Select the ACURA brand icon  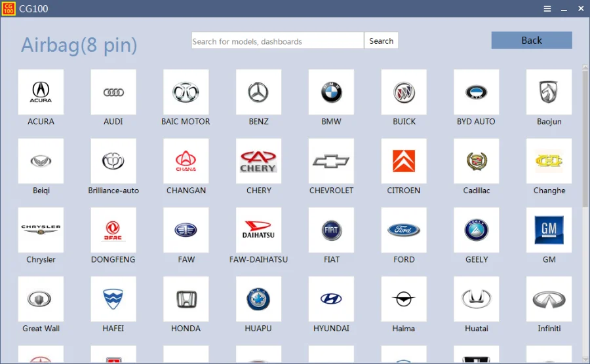coord(41,92)
